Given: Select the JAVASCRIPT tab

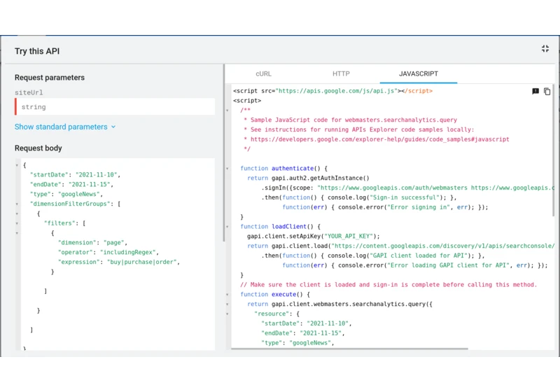Looking at the screenshot, I should click(x=418, y=74).
